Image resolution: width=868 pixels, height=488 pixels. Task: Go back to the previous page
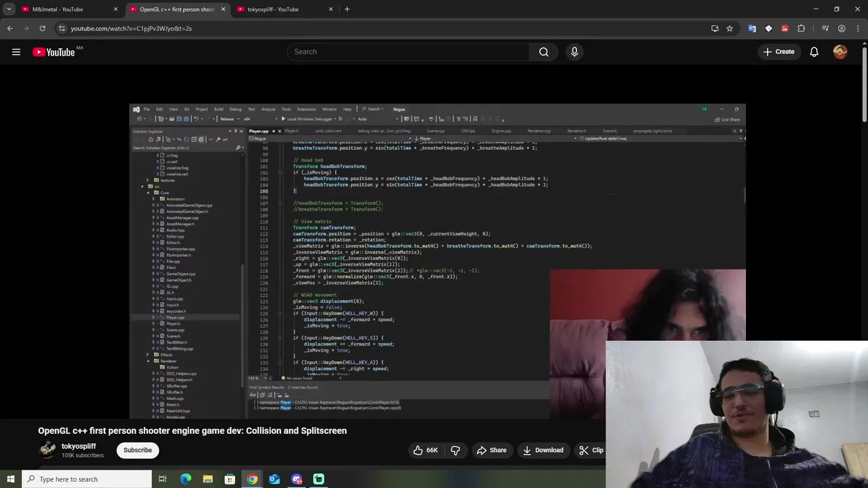[9, 28]
